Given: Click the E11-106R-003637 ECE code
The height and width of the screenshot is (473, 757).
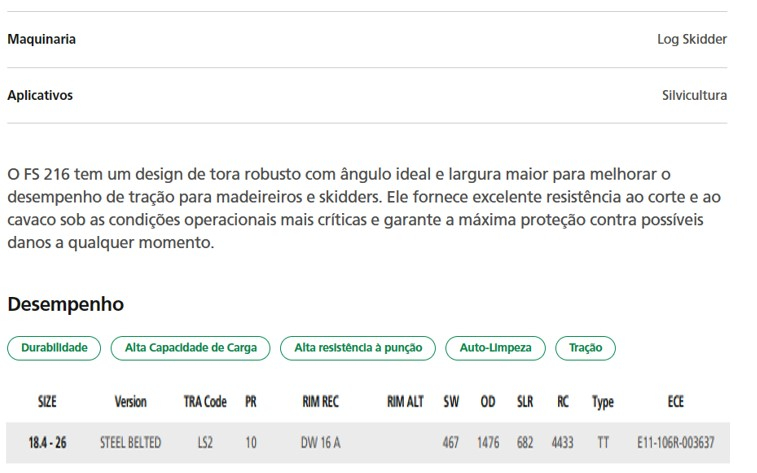Looking at the screenshot, I should (675, 443).
